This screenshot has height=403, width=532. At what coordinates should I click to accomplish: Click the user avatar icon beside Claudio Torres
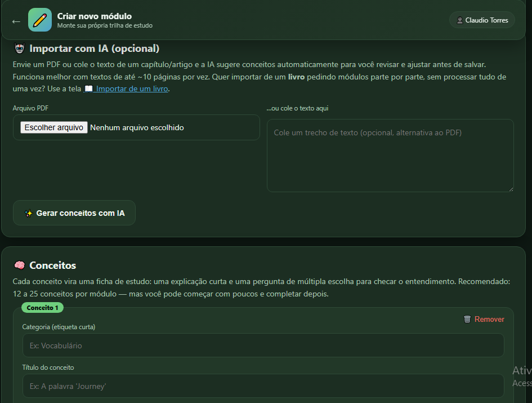[460, 20]
